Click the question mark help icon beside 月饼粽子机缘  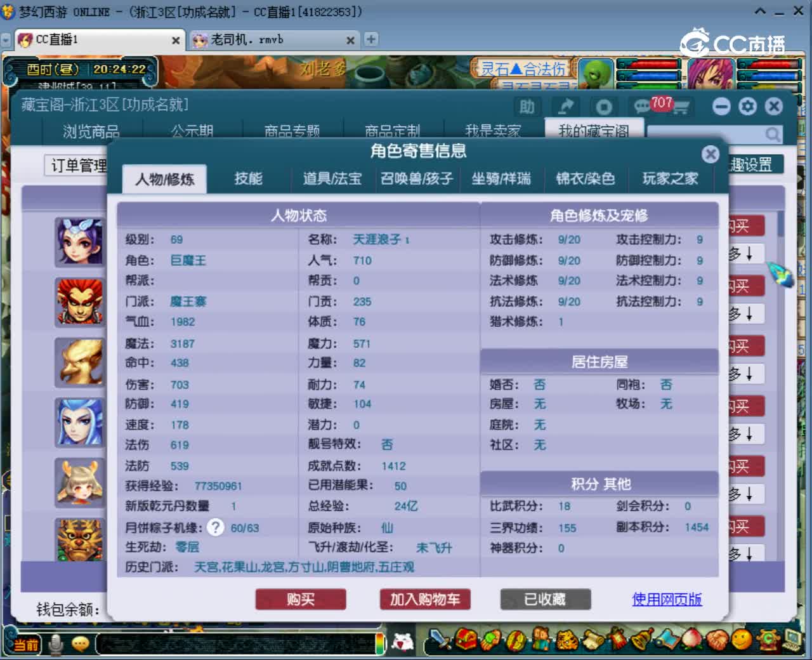216,527
